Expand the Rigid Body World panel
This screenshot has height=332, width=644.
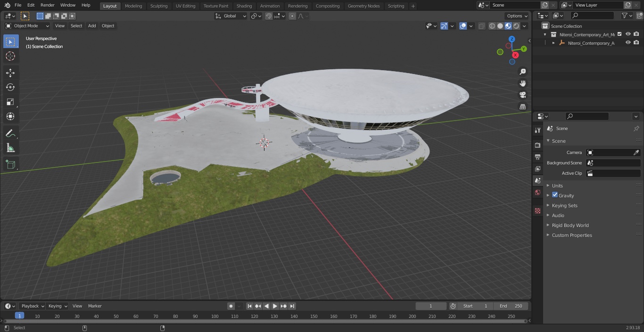click(570, 225)
